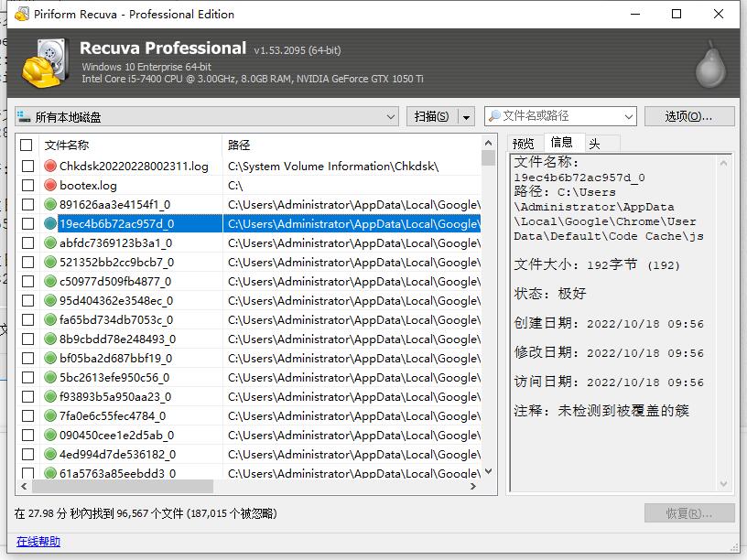
Task: Click the Piriform pear logo in header
Action: 710,64
